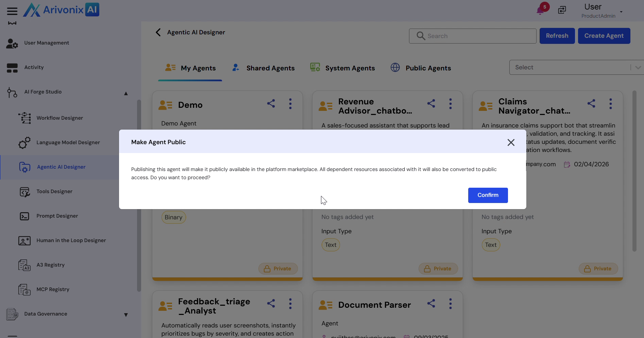Confirm making the agent public
The height and width of the screenshot is (338, 644).
(488, 195)
